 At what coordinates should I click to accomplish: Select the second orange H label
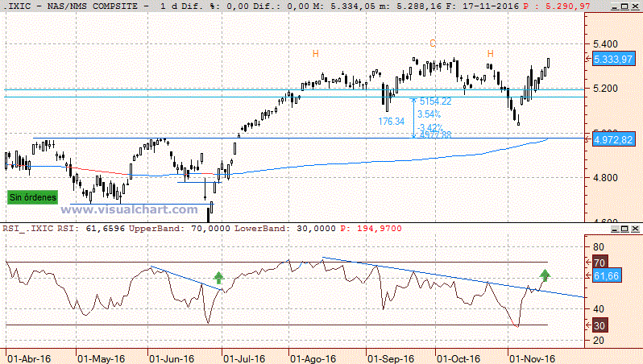(x=491, y=54)
